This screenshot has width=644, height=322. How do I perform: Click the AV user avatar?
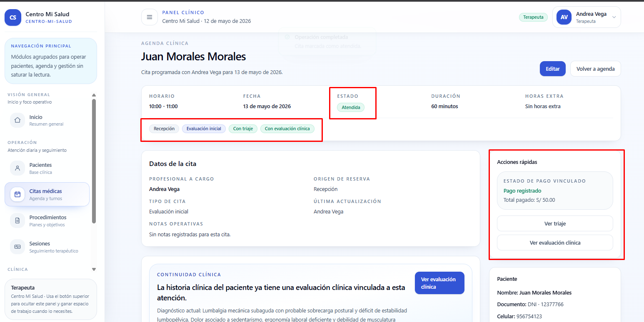[564, 17]
